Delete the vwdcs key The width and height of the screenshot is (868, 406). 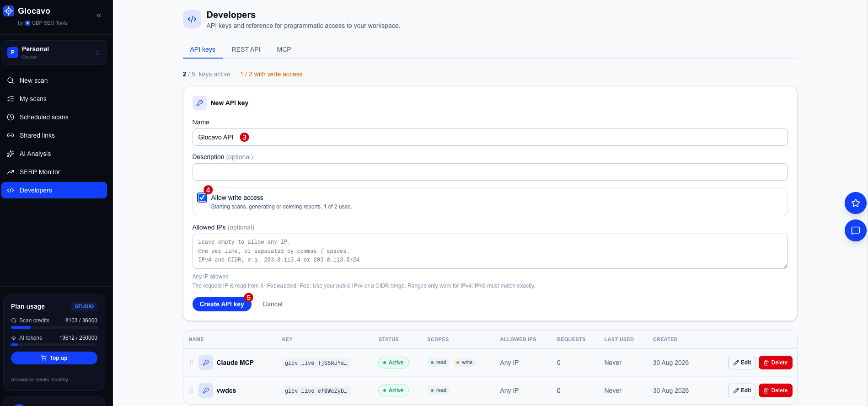(776, 390)
